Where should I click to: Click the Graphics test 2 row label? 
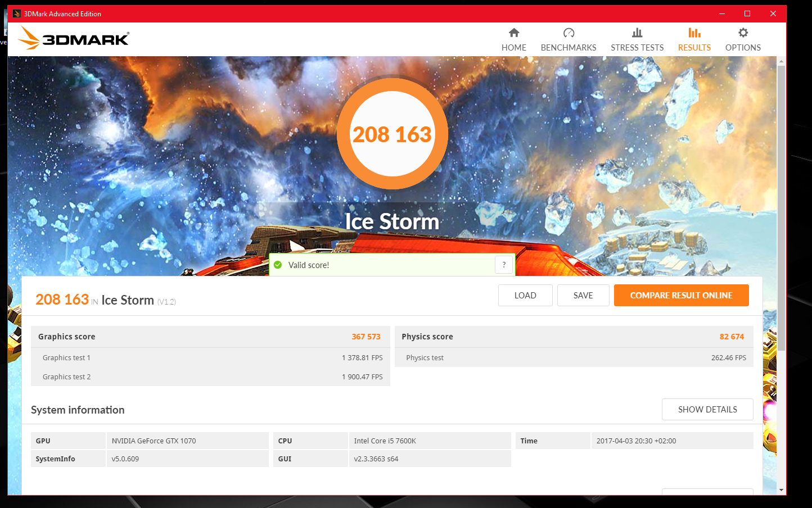[66, 377]
